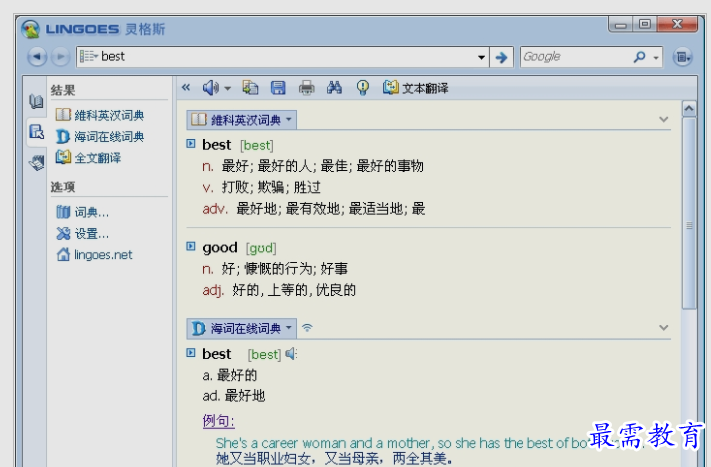
Task: Click the 例句: link
Action: (x=219, y=421)
